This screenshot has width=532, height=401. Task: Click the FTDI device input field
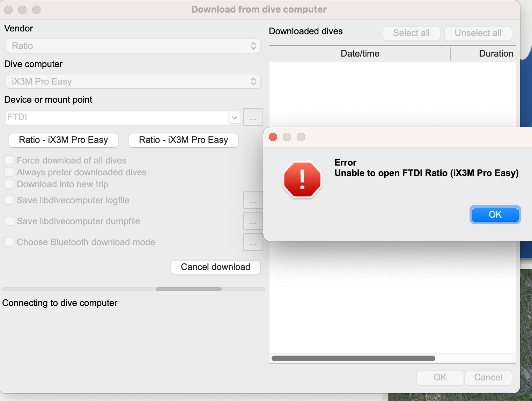(117, 117)
